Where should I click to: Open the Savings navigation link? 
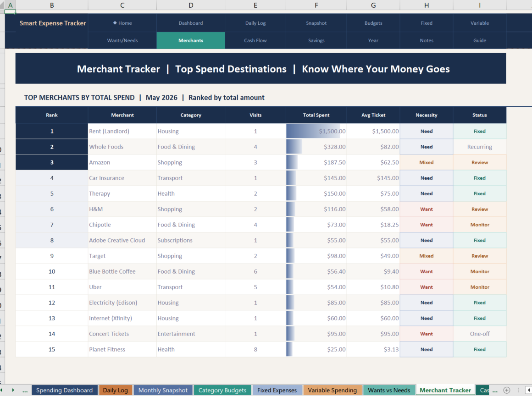316,40
